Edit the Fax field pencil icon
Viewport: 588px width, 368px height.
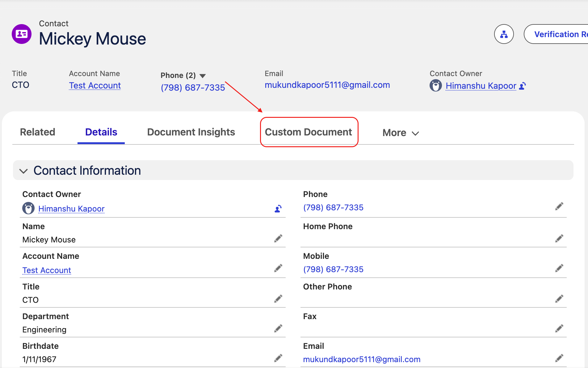coord(559,328)
